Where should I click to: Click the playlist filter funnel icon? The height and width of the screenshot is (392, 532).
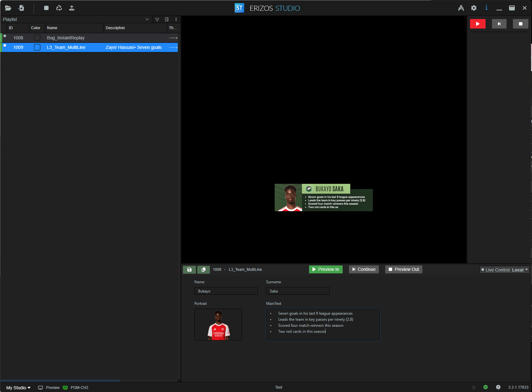point(157,20)
